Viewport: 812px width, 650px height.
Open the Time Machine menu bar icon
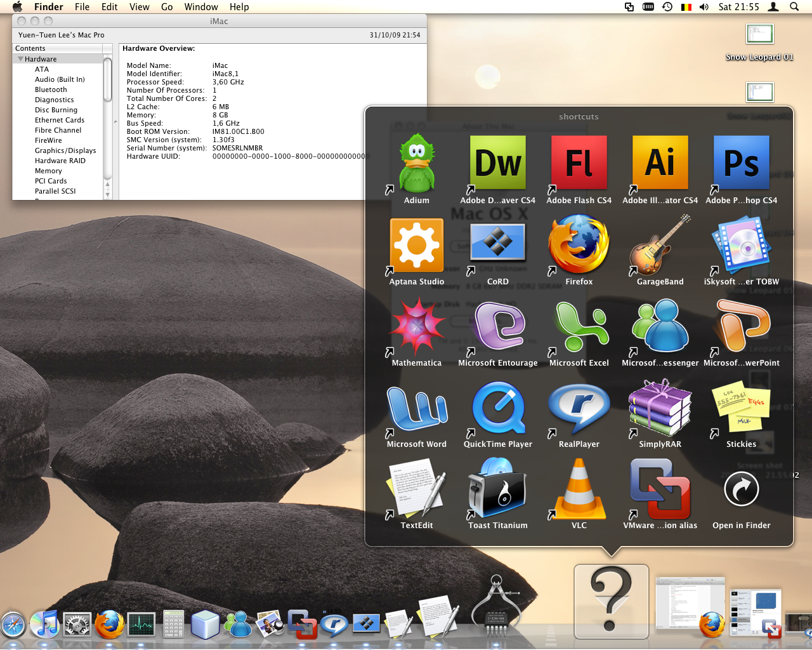[x=667, y=7]
